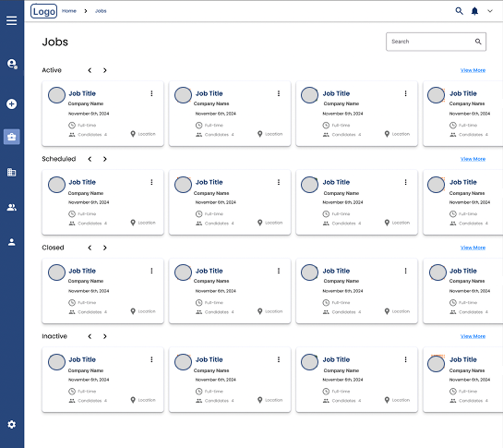Click the magnifier icon in the top bar
This screenshot has width=503, height=448.
click(459, 11)
